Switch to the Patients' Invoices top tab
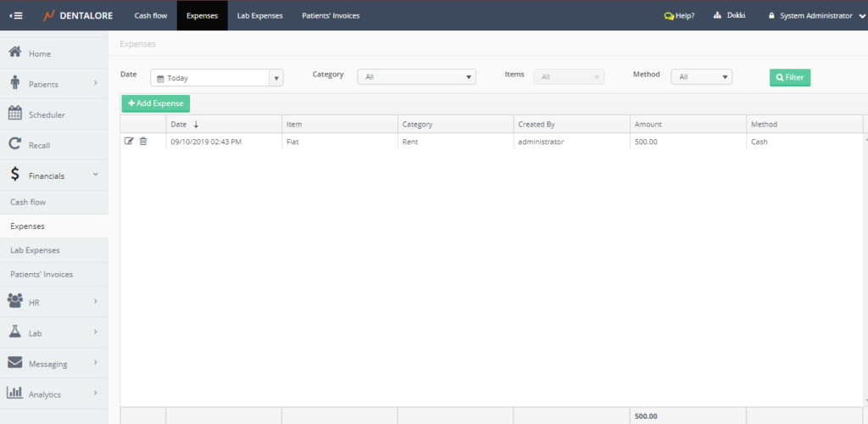Viewport: 868px width, 424px height. [331, 15]
